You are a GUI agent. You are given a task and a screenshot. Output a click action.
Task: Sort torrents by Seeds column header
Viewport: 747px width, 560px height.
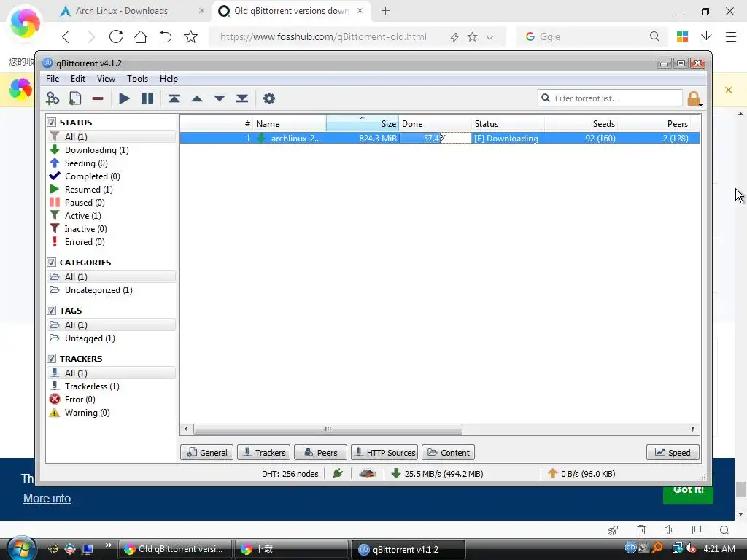click(581, 123)
